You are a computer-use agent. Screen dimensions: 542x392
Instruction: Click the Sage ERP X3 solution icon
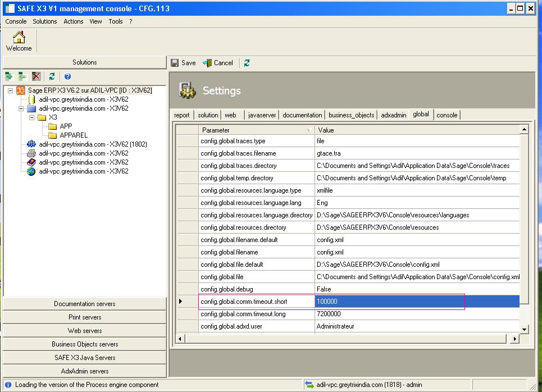pos(21,90)
